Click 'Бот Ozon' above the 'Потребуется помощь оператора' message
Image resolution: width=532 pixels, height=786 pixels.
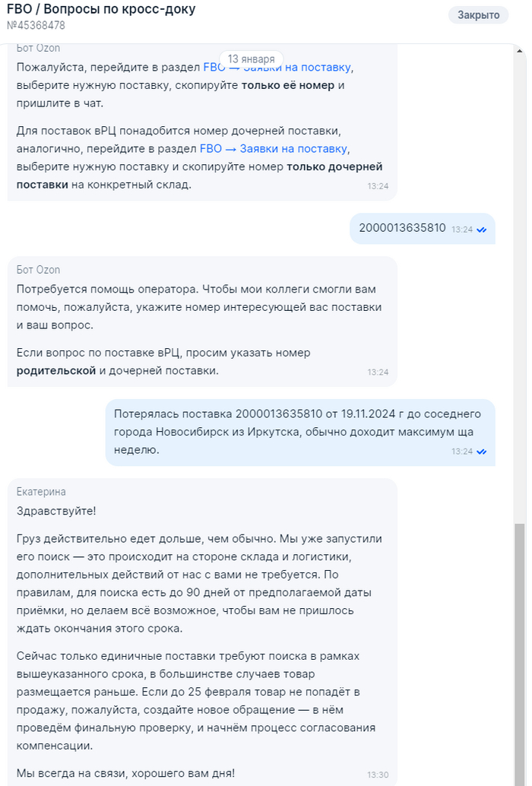pyautogui.click(x=38, y=270)
